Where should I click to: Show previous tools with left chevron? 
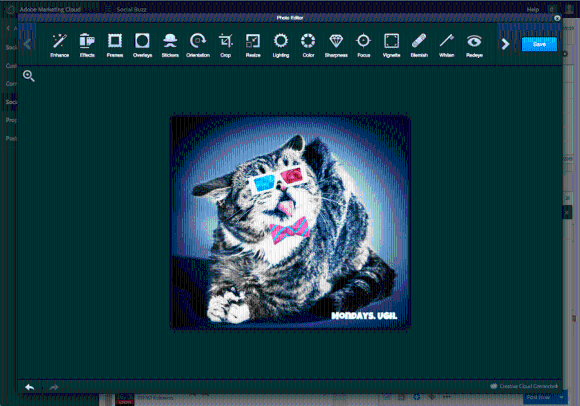pyautogui.click(x=27, y=44)
